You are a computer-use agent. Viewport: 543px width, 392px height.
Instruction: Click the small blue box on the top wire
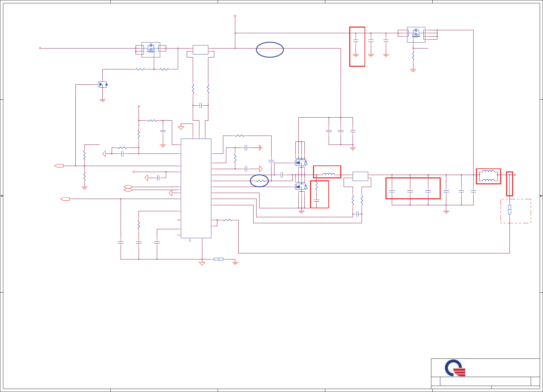pos(200,50)
